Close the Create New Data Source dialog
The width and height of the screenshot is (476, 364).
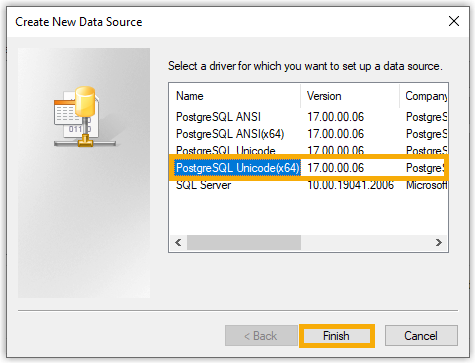454,21
